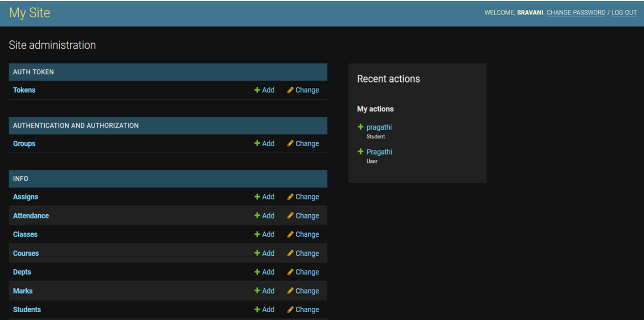Click the plus icon for Assigns
Screen dimensions: 644x320
pos(257,197)
